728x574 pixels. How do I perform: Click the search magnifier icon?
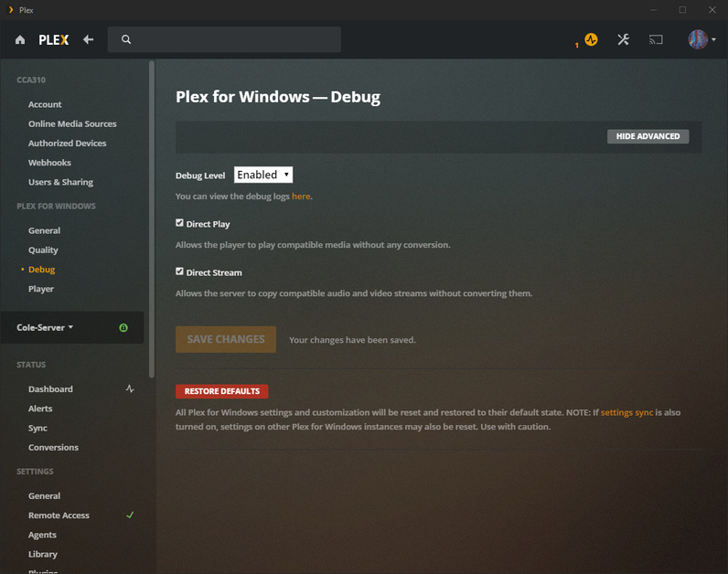tap(126, 39)
